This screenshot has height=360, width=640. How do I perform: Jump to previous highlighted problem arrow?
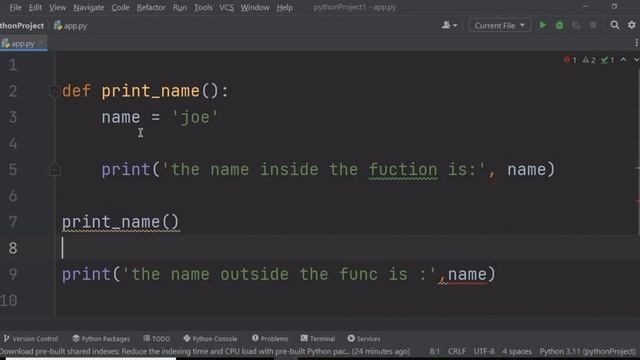click(x=623, y=60)
